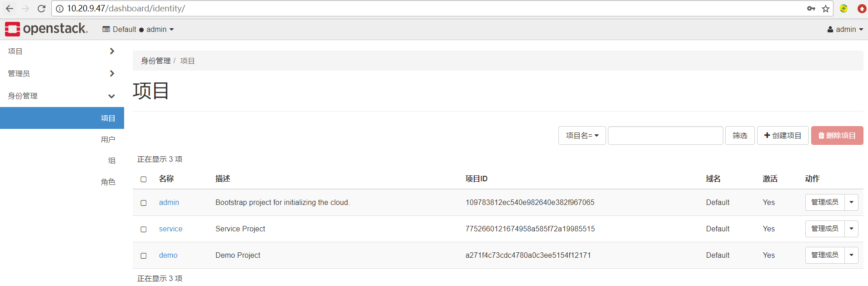Select 角色 in the sidebar
This screenshot has height=286, width=868.
(x=108, y=182)
